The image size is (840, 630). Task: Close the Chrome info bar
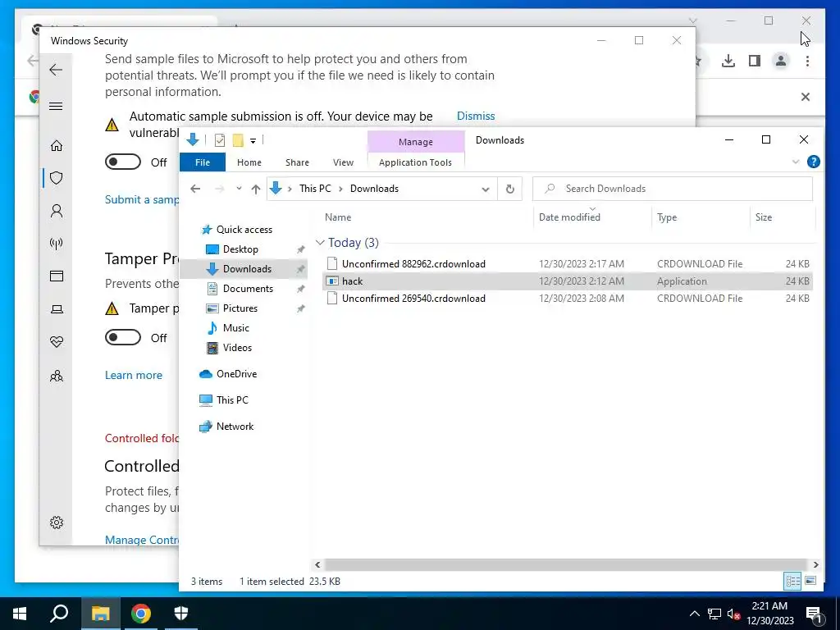click(x=806, y=97)
